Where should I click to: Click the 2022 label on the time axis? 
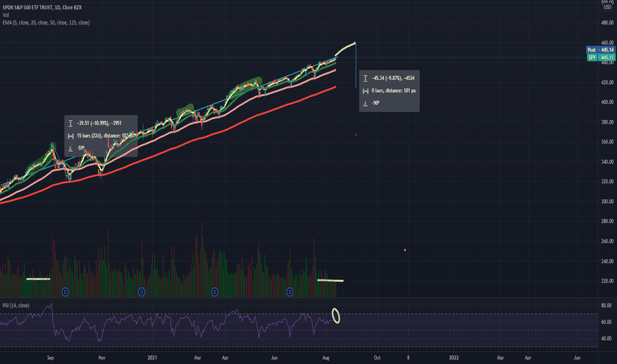coord(453,357)
